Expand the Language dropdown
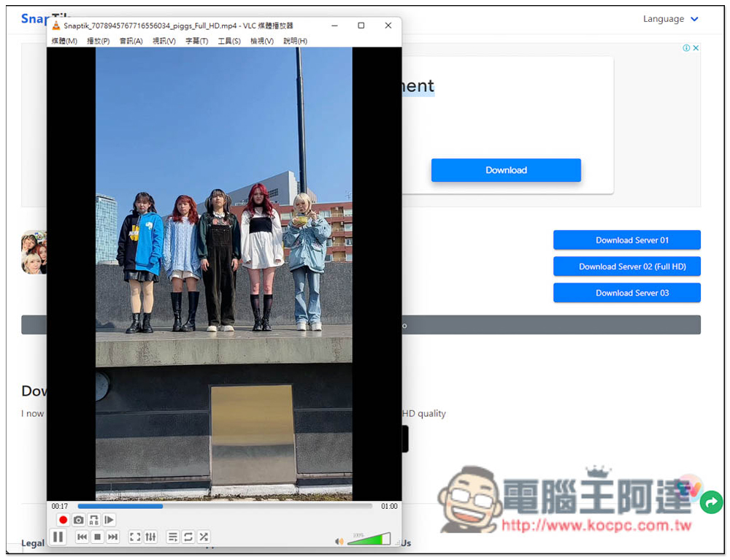Image resolution: width=730 pixels, height=560 pixels. point(670,19)
